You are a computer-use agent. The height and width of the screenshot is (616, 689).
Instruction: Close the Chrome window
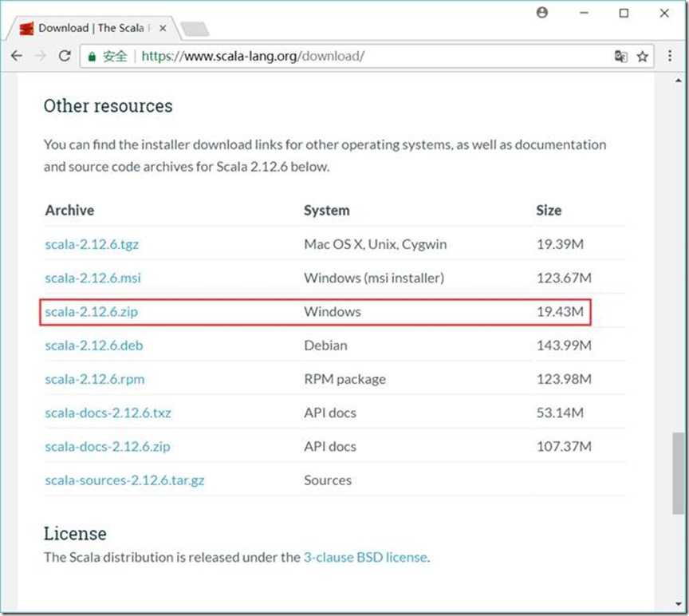(664, 13)
